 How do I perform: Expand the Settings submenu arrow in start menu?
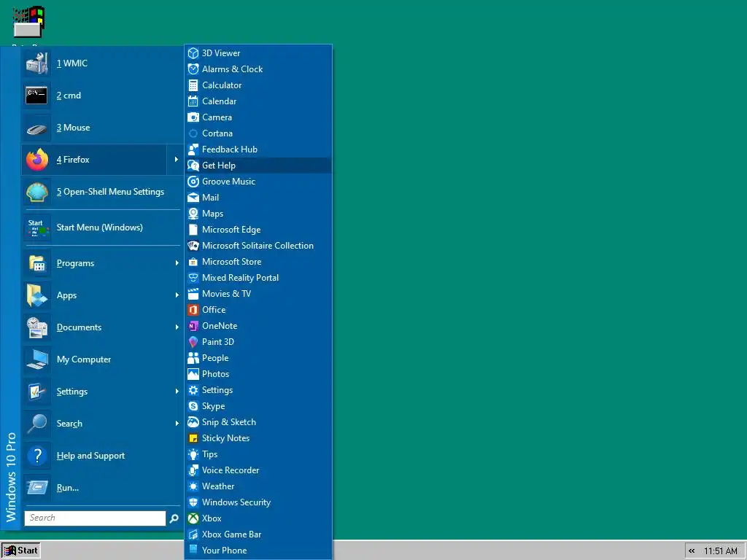point(177,392)
